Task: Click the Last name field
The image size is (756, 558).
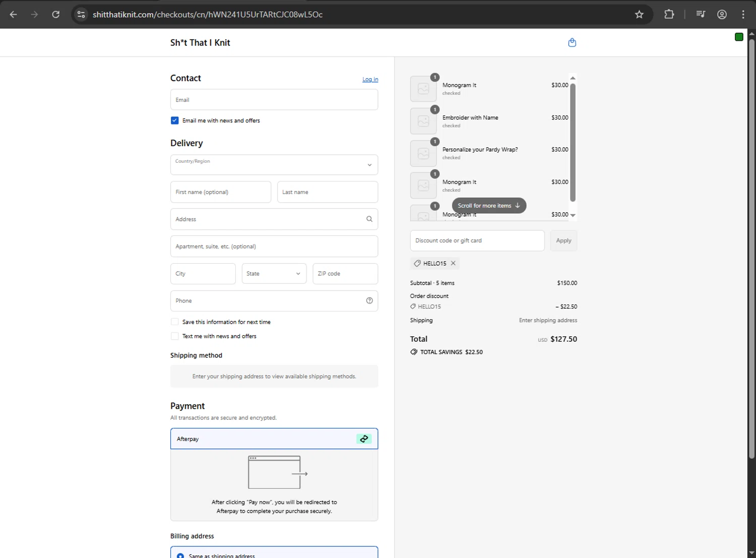Action: [x=328, y=192]
